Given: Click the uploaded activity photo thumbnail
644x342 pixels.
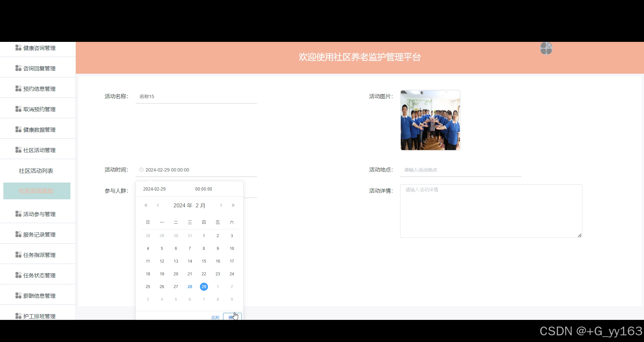Looking at the screenshot, I should click(430, 120).
